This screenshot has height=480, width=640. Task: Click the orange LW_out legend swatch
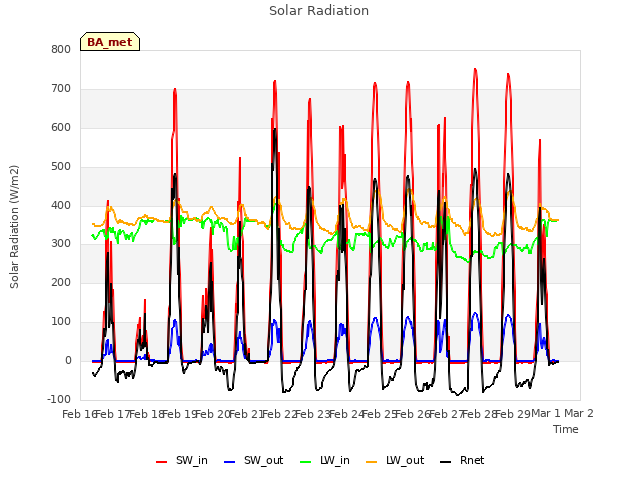coord(372,462)
